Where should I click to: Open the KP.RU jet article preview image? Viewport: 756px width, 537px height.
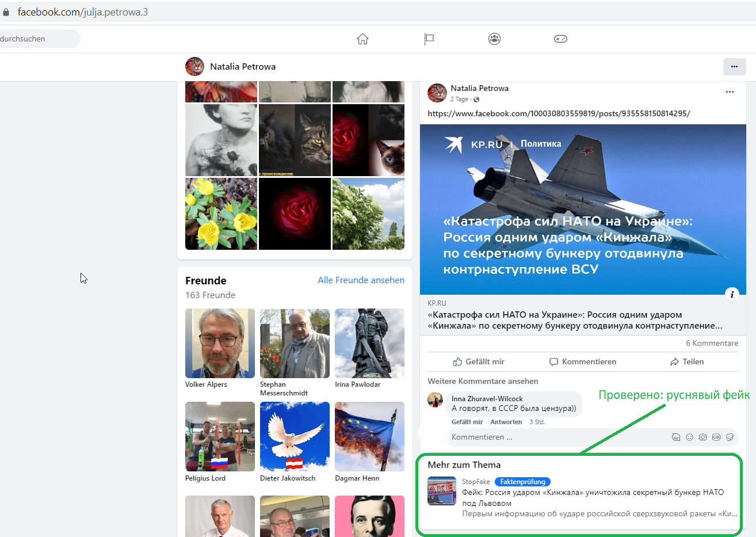[583, 210]
